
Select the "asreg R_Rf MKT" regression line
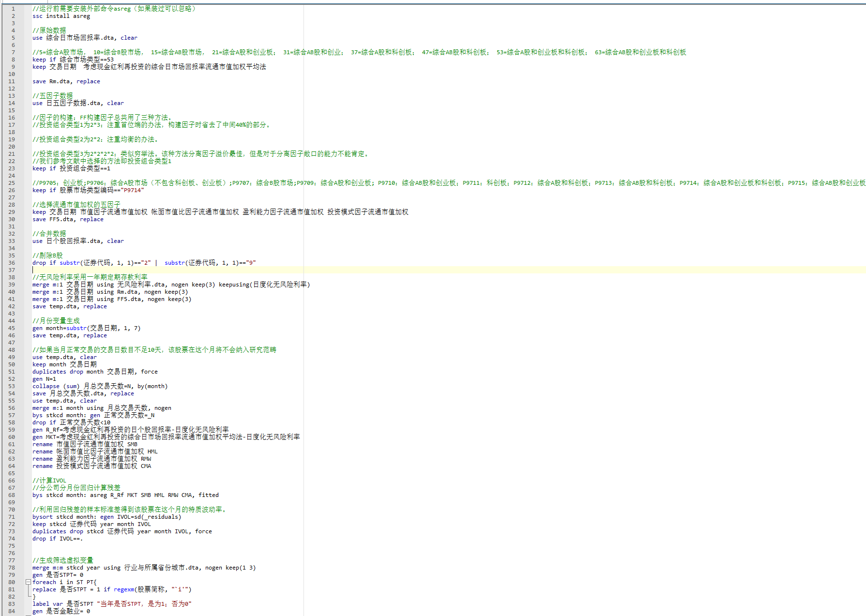(x=125, y=495)
